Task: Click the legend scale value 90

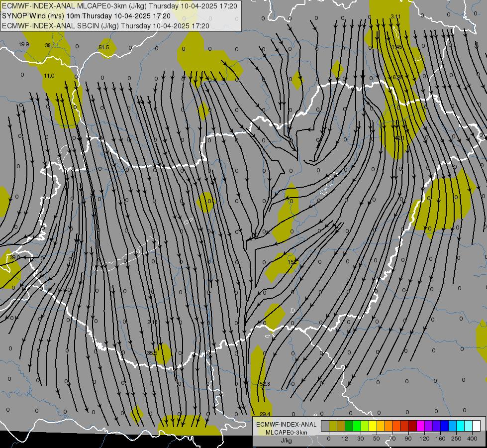Action: [408, 439]
